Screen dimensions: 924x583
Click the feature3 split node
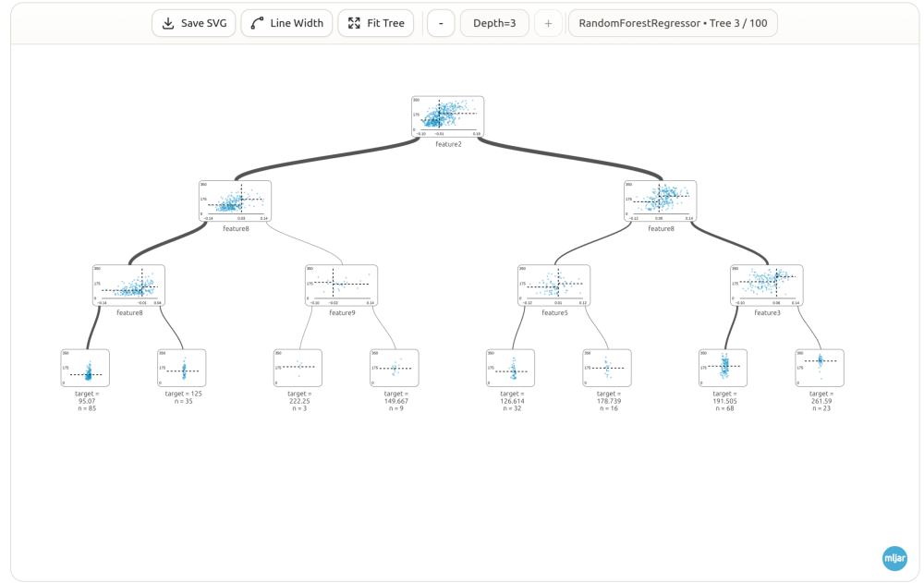click(767, 285)
